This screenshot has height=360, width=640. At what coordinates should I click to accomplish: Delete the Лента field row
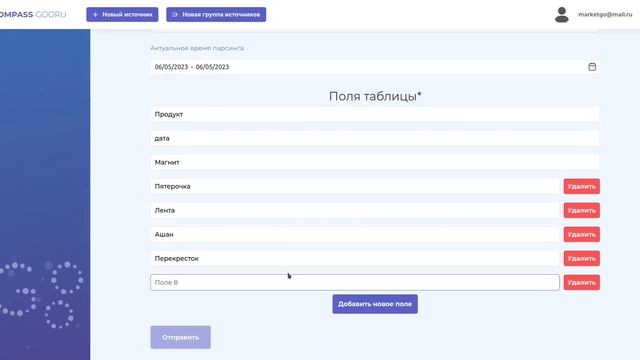[x=582, y=211]
